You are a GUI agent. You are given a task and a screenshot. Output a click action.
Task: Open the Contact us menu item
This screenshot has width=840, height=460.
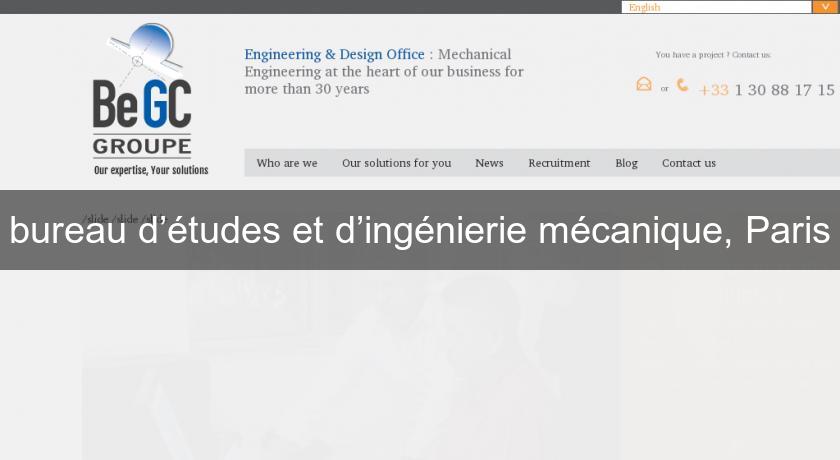click(x=688, y=163)
